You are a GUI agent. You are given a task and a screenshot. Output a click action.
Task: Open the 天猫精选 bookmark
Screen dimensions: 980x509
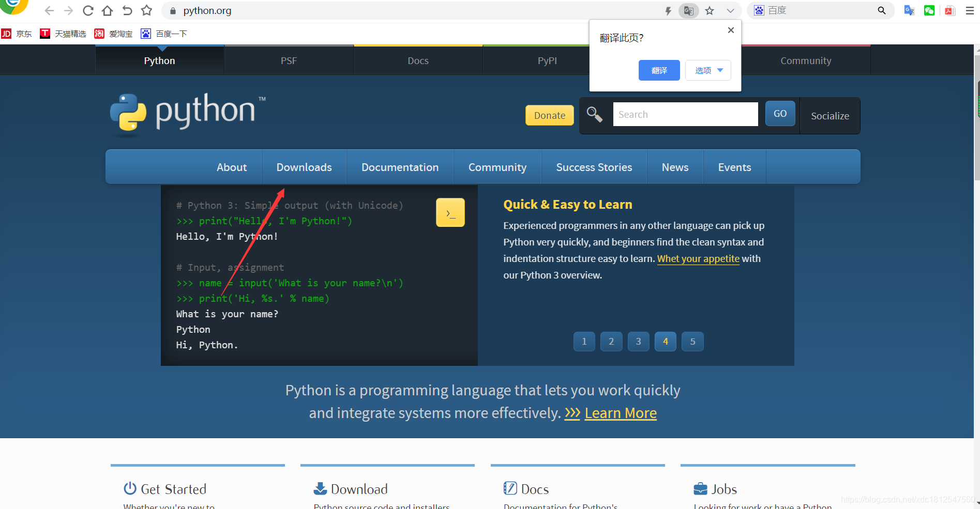tap(63, 34)
